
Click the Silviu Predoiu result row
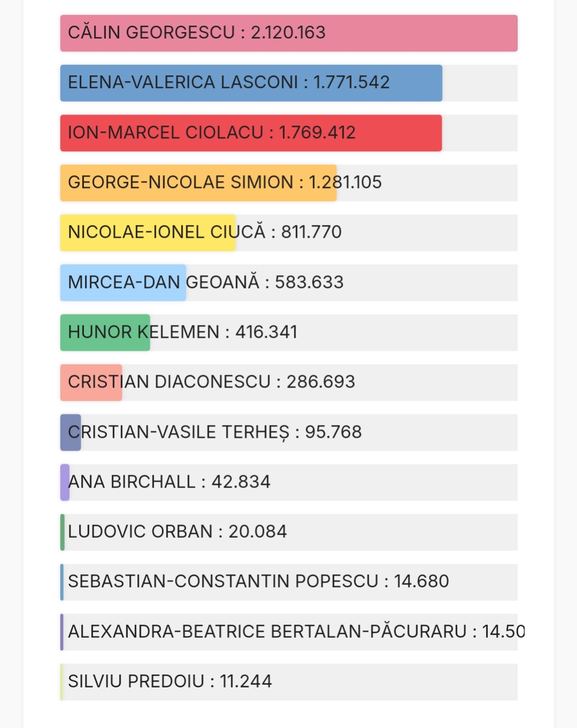(288, 681)
